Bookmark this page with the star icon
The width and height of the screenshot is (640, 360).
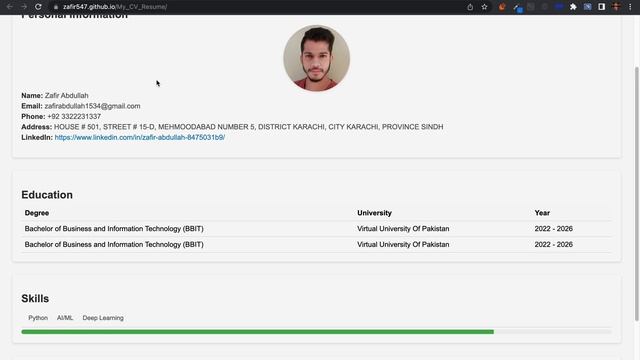click(484, 7)
